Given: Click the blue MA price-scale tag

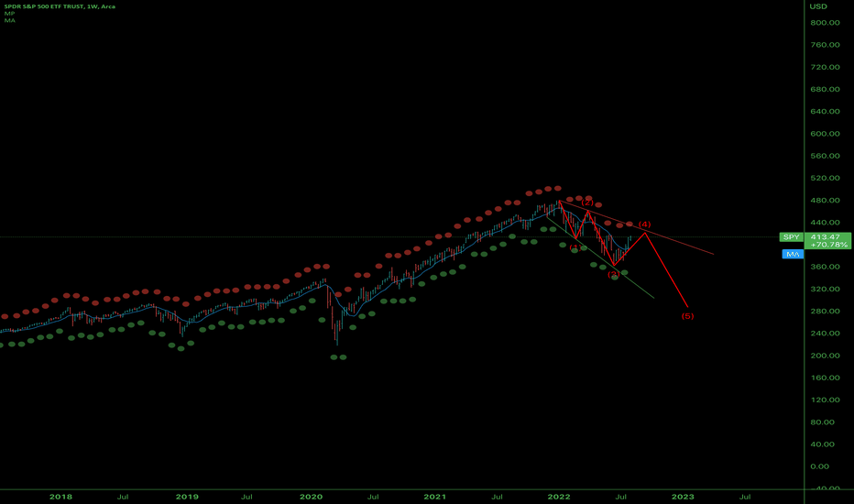Looking at the screenshot, I should (793, 254).
